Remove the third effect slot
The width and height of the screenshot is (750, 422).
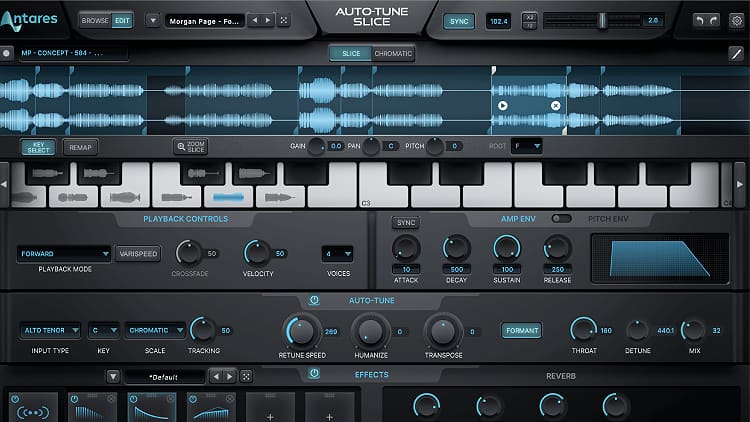170,399
